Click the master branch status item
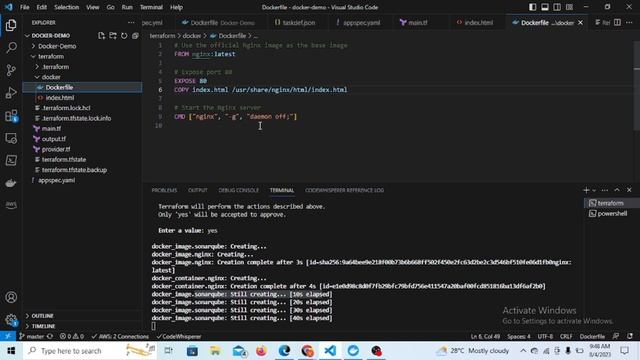This screenshot has width=640, height=360. (32, 336)
